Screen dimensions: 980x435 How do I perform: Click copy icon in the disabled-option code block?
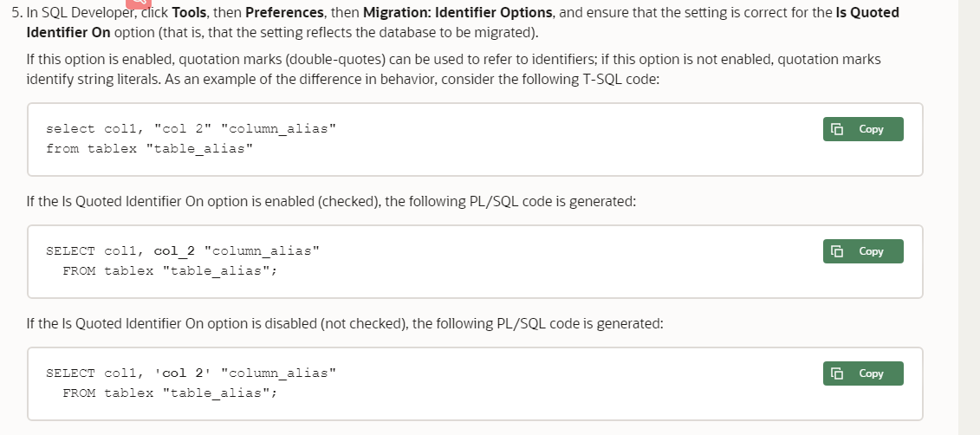(837, 374)
